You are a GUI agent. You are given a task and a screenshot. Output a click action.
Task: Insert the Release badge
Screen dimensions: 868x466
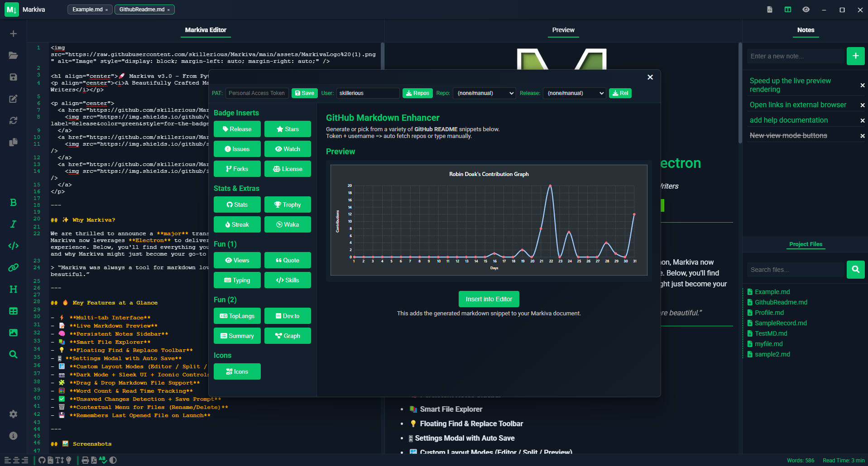point(237,129)
